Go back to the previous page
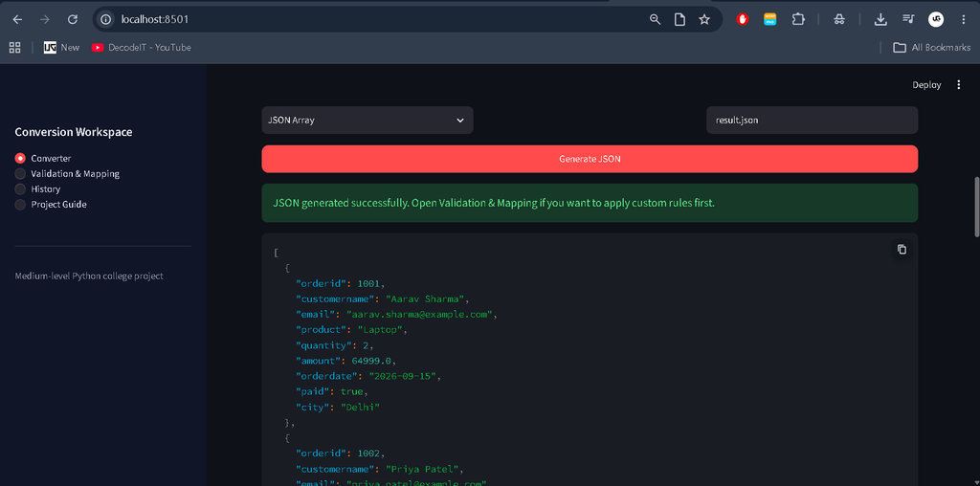 [17, 19]
